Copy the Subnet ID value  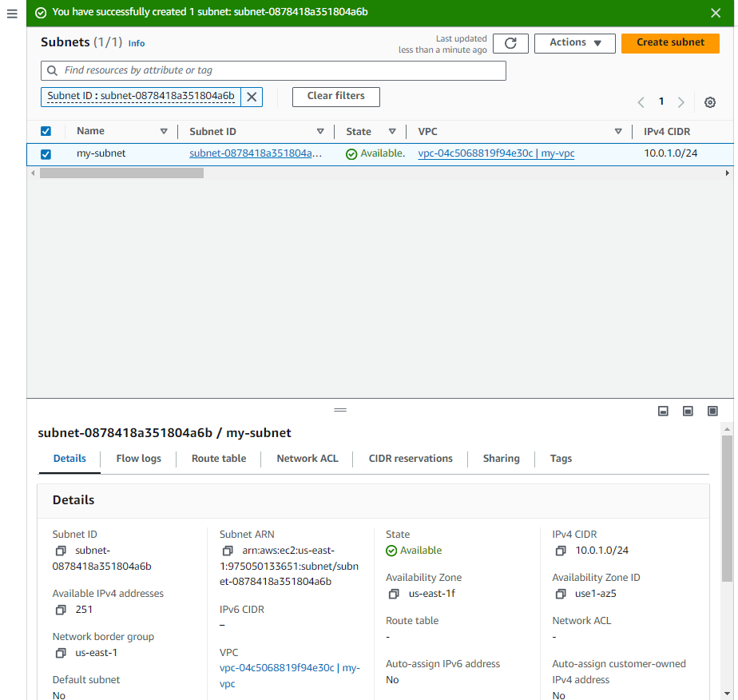coord(61,551)
